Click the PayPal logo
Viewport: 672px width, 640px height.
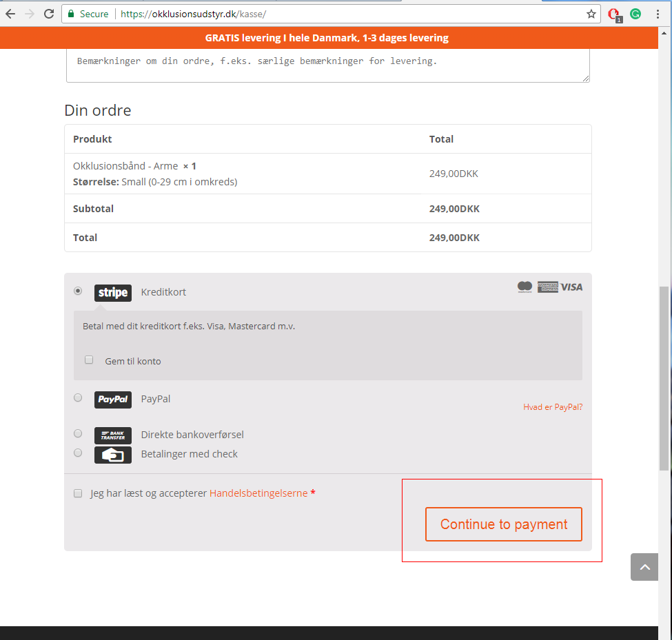[x=113, y=400]
